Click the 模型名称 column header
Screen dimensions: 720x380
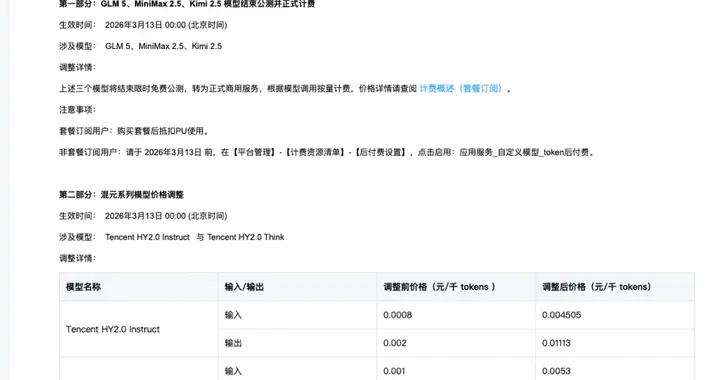[139, 287]
